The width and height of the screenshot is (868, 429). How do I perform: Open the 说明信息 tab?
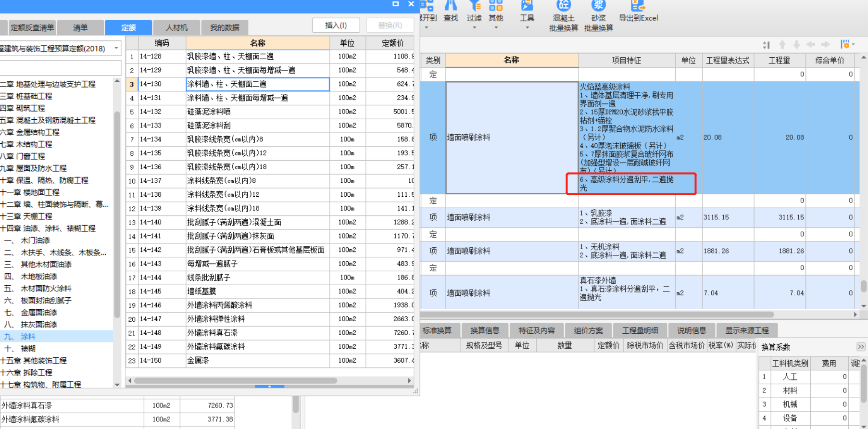pyautogui.click(x=692, y=330)
